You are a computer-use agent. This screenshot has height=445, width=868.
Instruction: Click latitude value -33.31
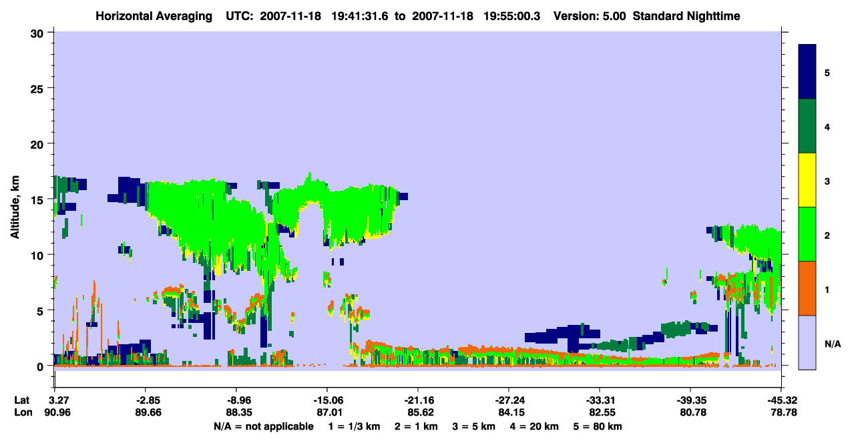pyautogui.click(x=600, y=400)
